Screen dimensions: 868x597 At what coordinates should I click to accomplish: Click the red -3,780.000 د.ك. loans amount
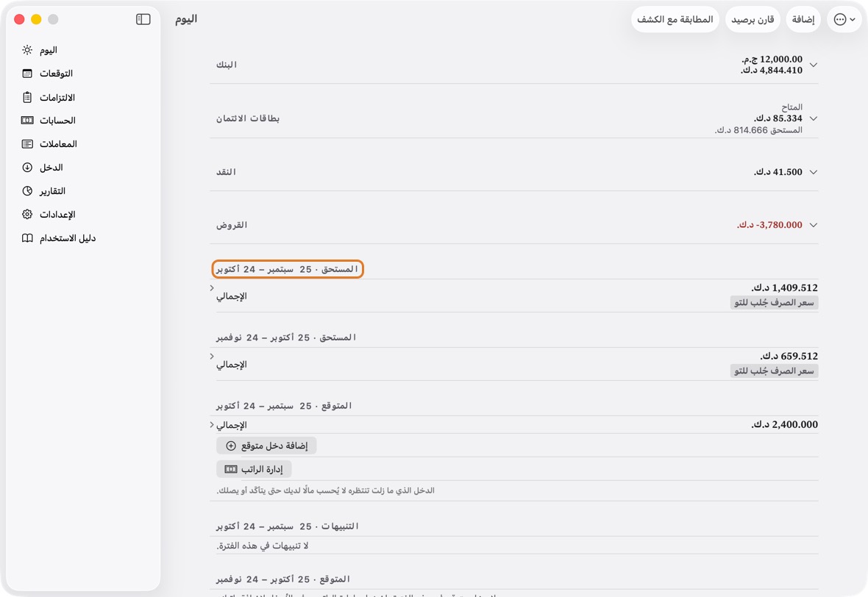(x=769, y=225)
